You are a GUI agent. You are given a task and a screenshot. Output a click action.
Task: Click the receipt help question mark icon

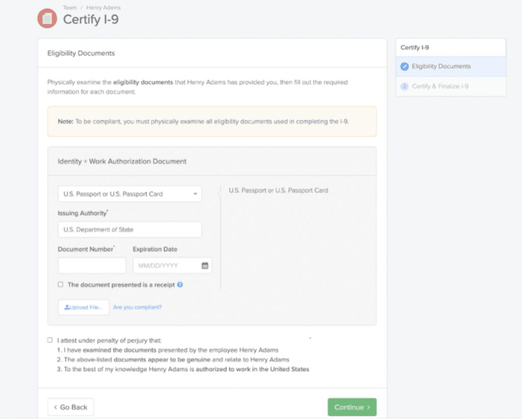[x=180, y=284]
